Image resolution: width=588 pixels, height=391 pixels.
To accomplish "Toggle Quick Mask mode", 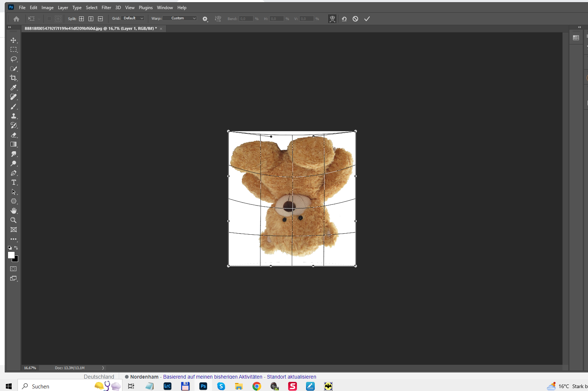I will tap(13, 269).
